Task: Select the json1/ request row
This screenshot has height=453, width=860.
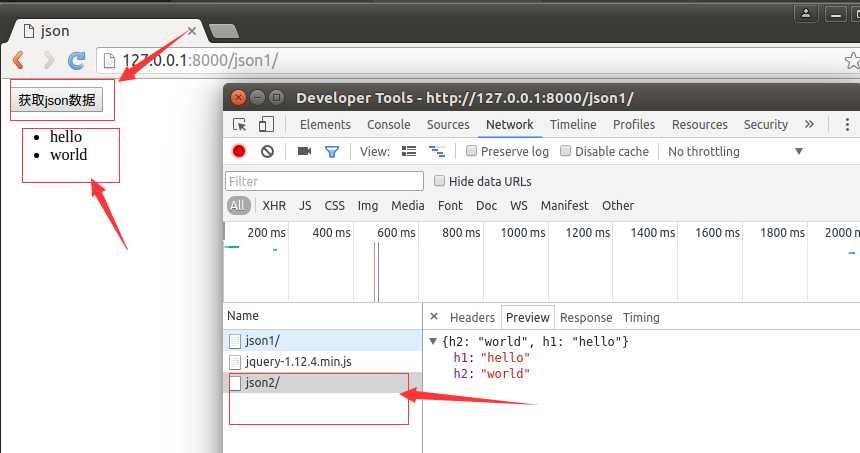Action: click(323, 341)
